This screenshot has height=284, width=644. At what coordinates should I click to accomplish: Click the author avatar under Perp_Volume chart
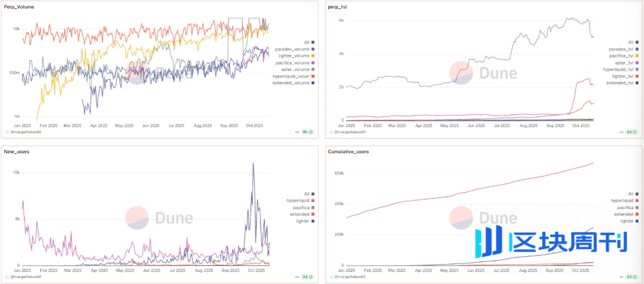click(x=7, y=131)
